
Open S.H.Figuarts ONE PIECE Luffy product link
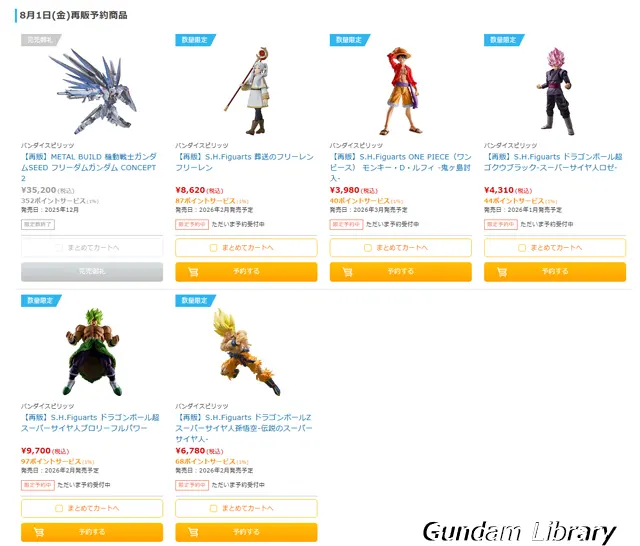click(400, 167)
